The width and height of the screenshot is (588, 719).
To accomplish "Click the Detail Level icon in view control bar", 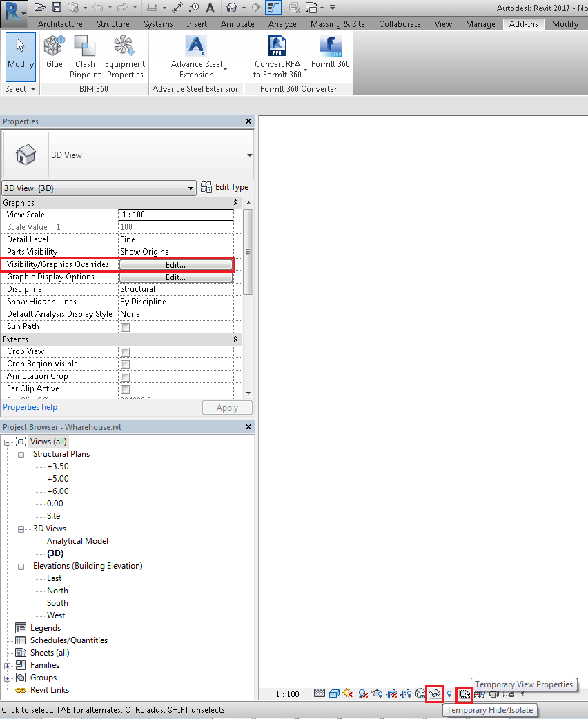I will tap(320, 693).
